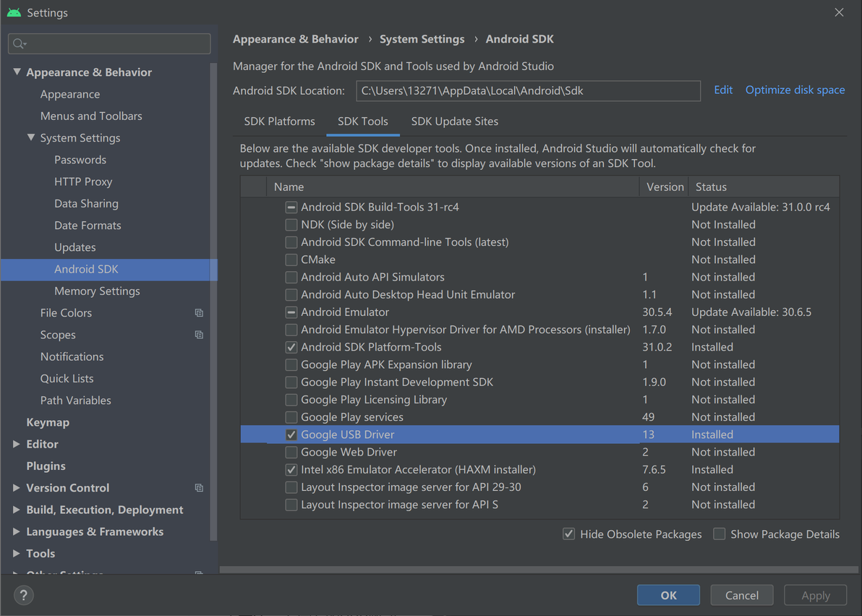Click the Version Control project-level icon

199,488
